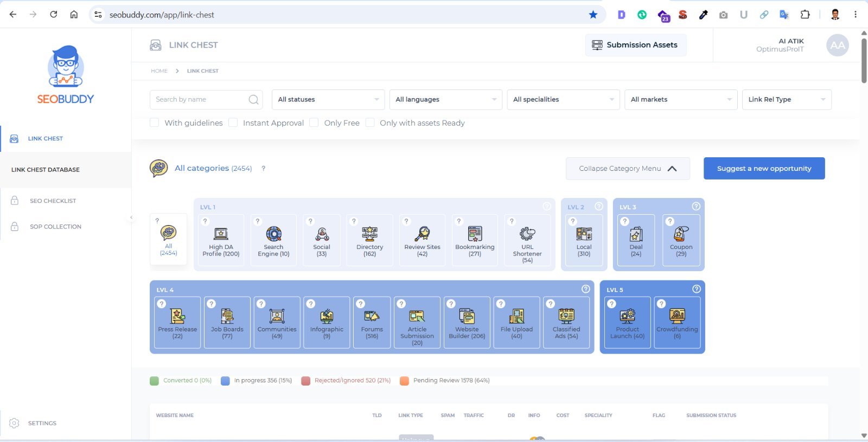Open the Social category
Image resolution: width=868 pixels, height=442 pixels.
[x=322, y=240]
